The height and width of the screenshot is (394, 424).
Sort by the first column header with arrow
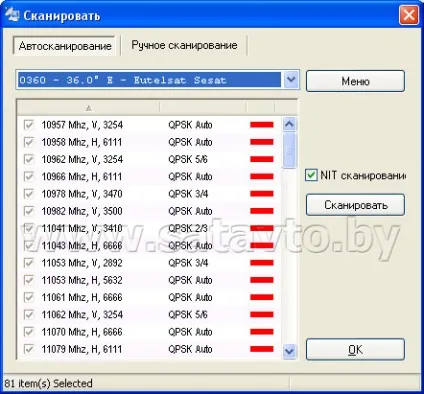pyautogui.click(x=89, y=108)
